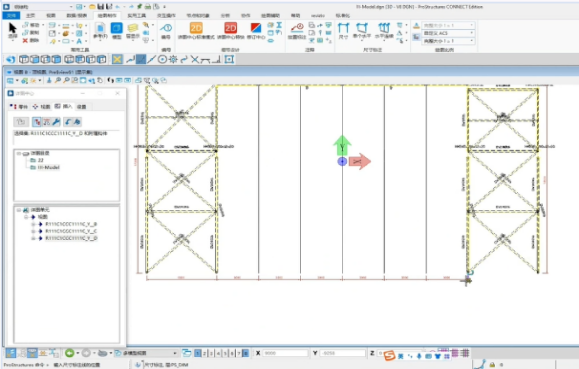Click the grey folder button in drawing center

pos(21,122)
